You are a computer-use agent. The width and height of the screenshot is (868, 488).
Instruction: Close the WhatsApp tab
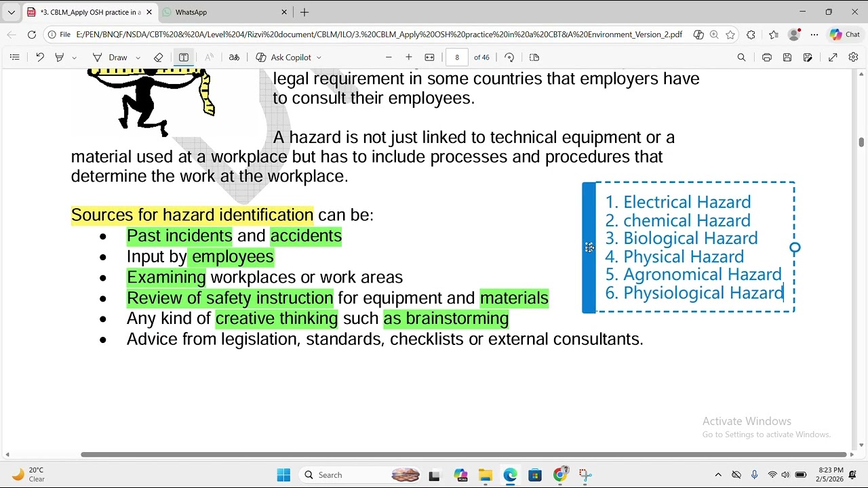click(284, 12)
